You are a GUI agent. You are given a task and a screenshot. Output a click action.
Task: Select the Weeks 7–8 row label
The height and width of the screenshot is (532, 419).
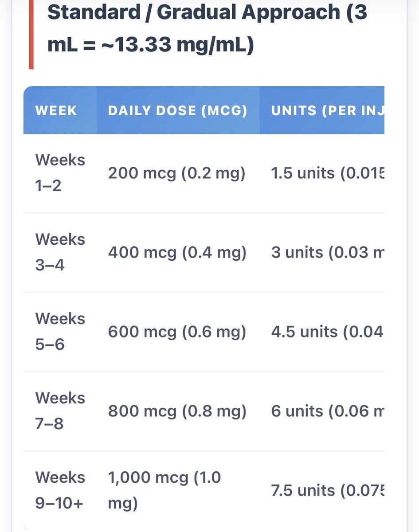point(60,411)
